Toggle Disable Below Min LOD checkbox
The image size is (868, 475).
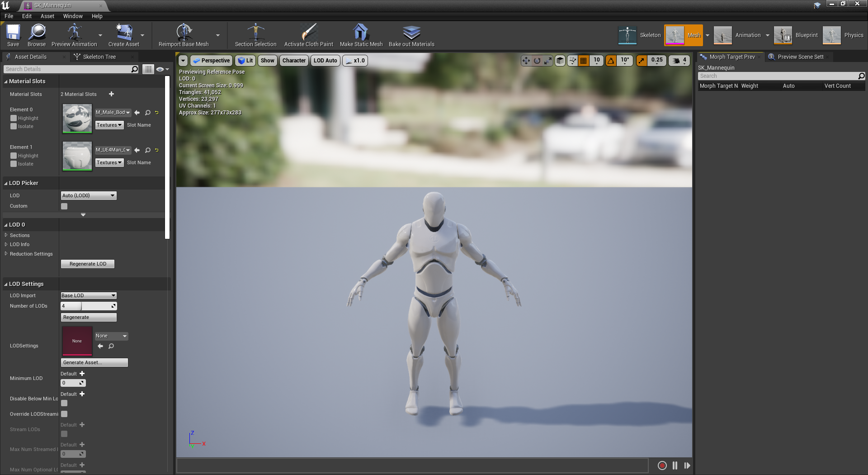[64, 403]
